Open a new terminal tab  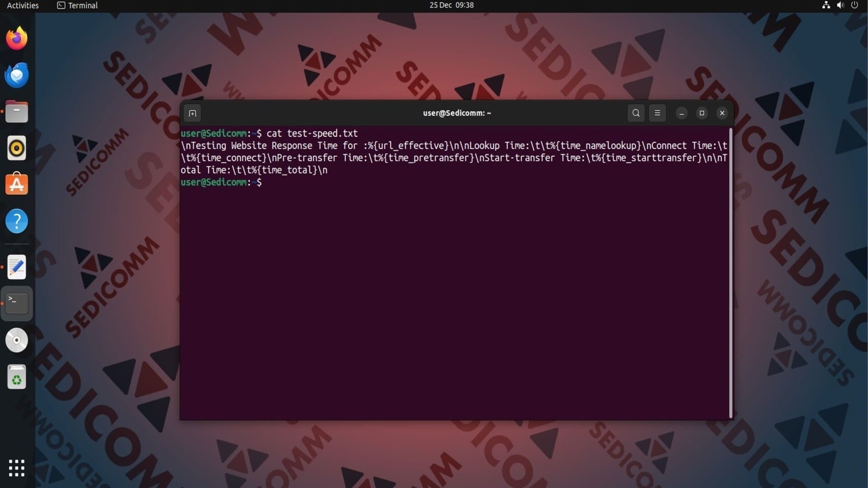pyautogui.click(x=192, y=113)
